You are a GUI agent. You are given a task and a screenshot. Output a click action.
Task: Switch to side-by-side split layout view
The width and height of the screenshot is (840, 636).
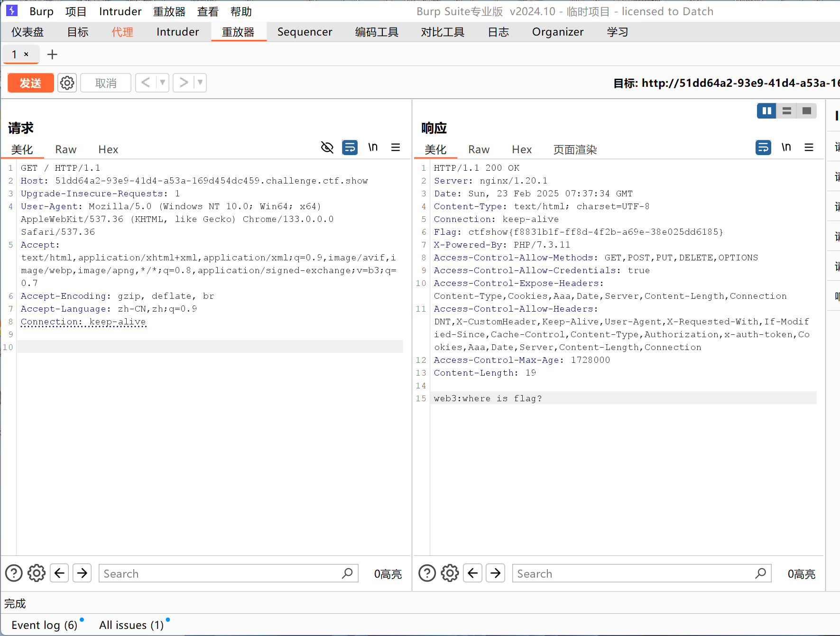tap(766, 111)
